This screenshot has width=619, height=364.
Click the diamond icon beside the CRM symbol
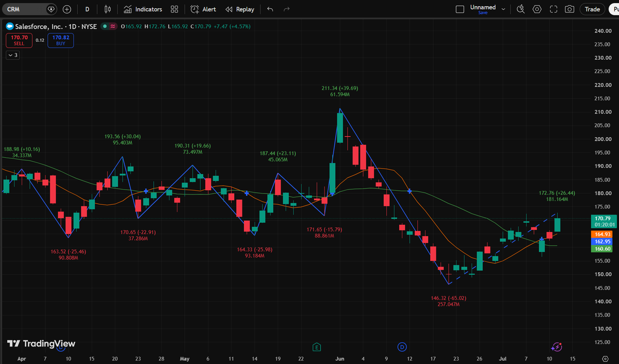[x=50, y=9]
